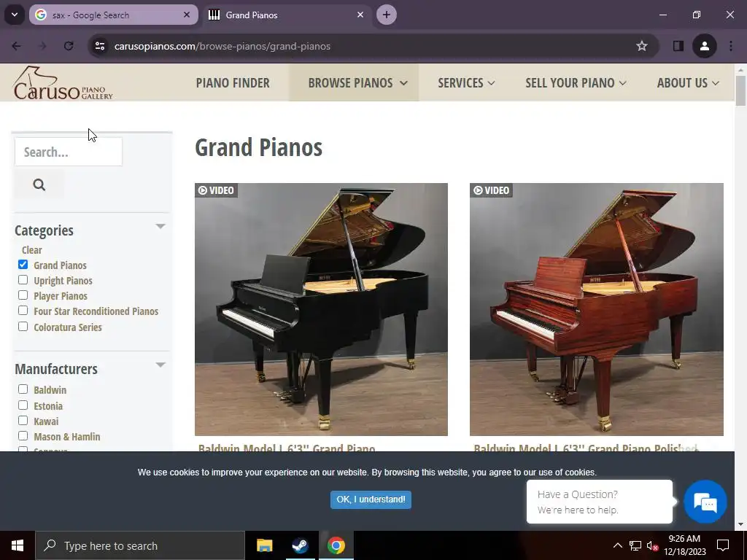Screen dimensions: 747x560
Task: Check the Coloratura Series checkbox
Action: (23, 326)
